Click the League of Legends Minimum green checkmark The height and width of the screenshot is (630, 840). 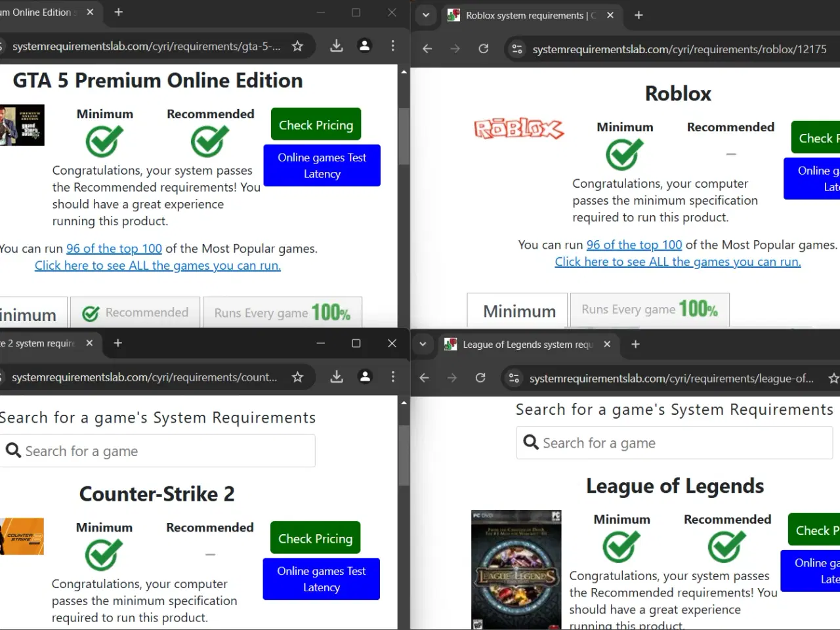click(x=621, y=547)
